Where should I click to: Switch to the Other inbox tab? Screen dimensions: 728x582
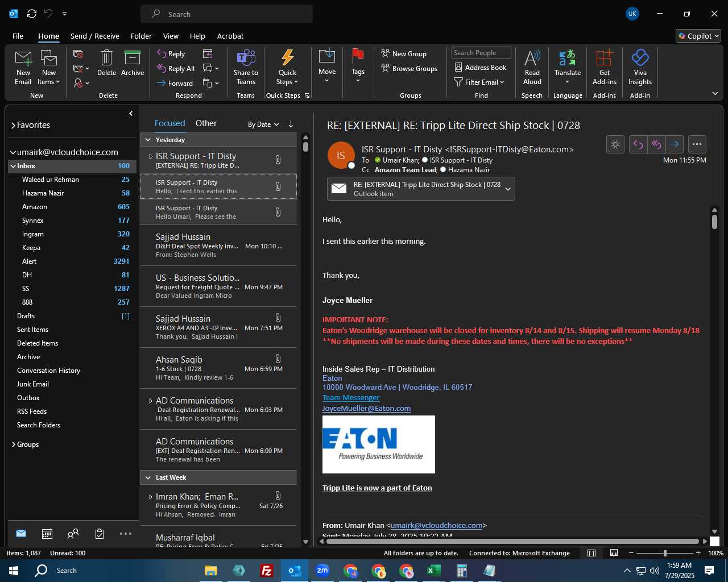coord(206,123)
